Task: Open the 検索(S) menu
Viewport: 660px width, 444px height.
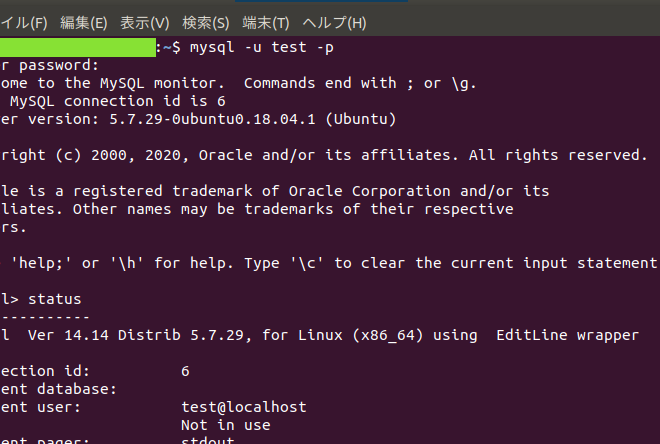Action: pos(205,22)
